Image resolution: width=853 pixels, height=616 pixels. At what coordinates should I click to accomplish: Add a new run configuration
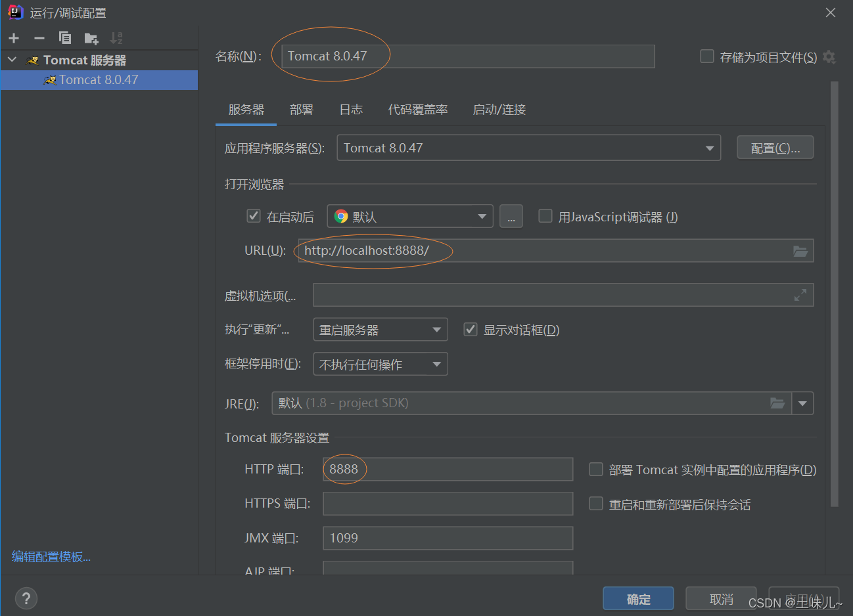point(14,38)
